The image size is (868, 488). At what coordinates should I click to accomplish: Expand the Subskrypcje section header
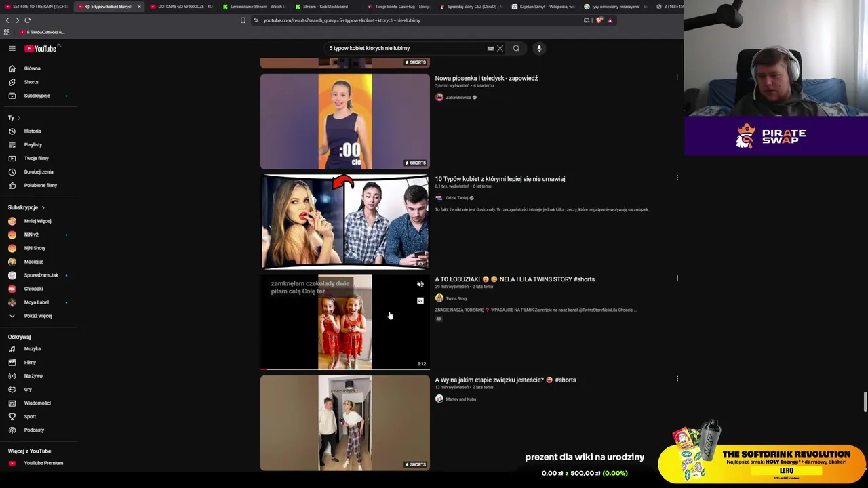pos(26,207)
